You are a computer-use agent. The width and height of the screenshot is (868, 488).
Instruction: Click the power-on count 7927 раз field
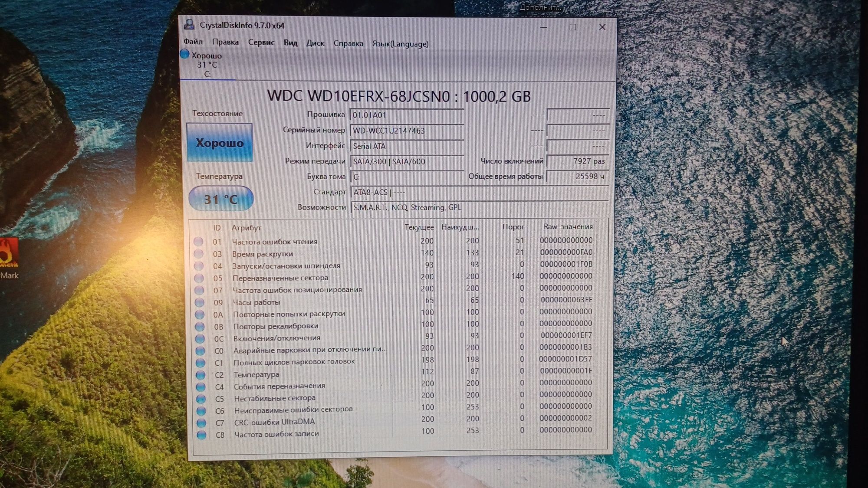point(577,161)
